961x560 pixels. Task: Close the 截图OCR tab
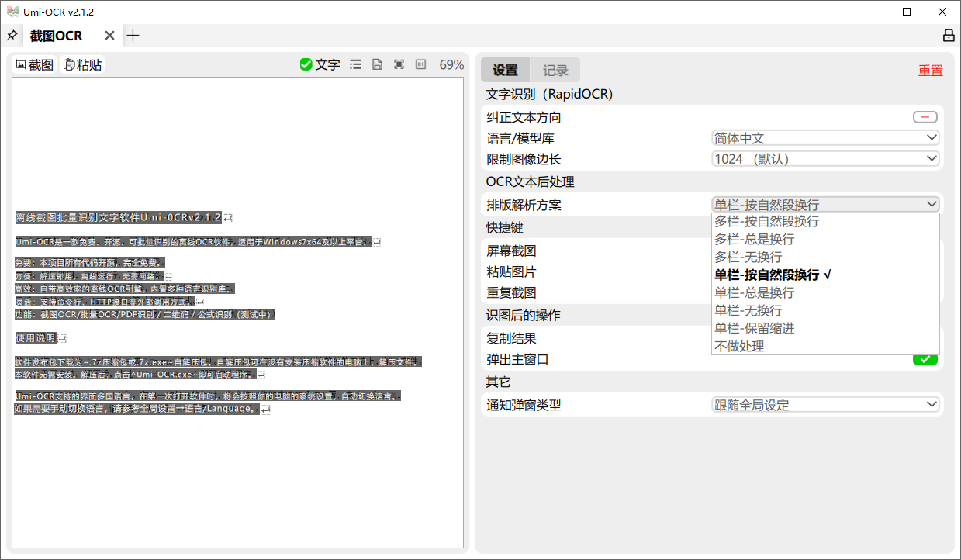(109, 36)
